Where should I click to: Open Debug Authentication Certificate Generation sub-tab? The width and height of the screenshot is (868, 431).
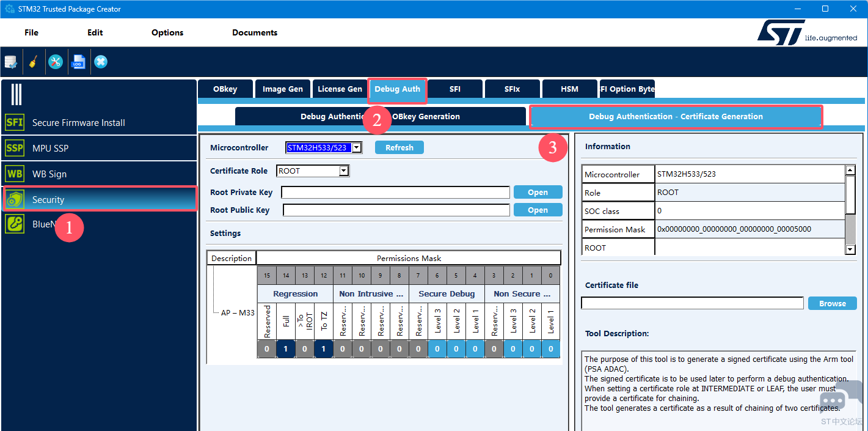676,116
